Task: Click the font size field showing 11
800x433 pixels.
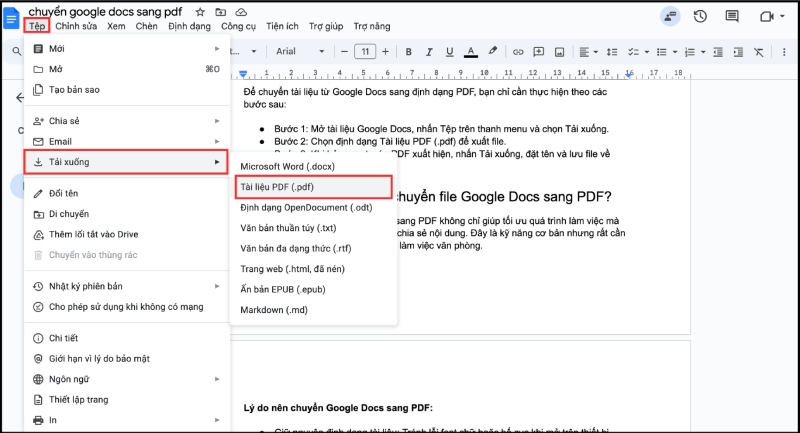Action: click(x=365, y=52)
